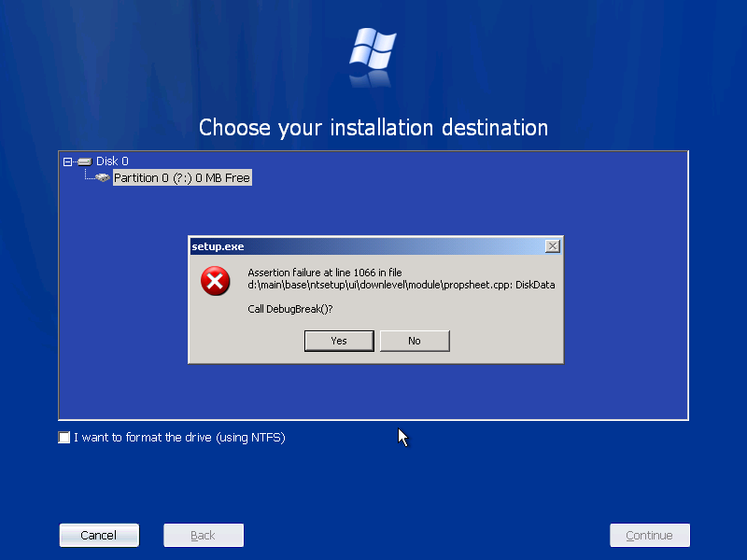The height and width of the screenshot is (560, 747).
Task: Click the 'Call DebugBreak()?' prompt text
Action: pos(290,309)
